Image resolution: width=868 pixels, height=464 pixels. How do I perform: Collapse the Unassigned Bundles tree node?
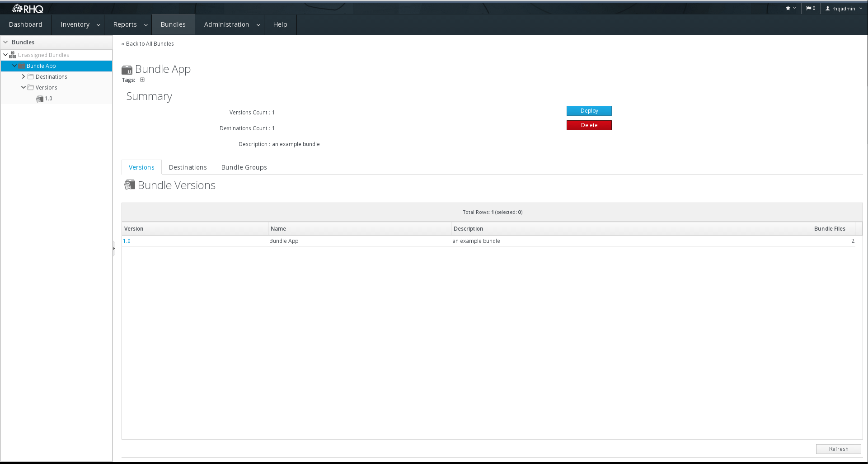click(x=5, y=55)
